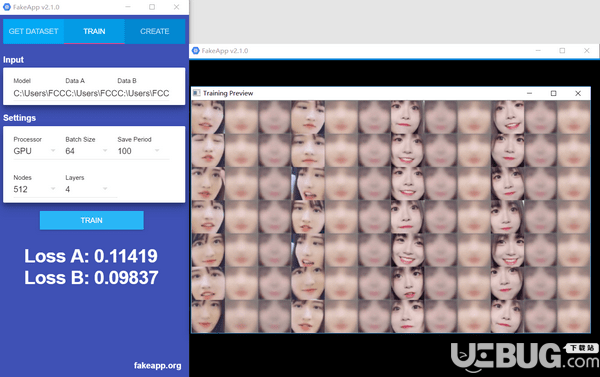Click the FakeApp logo icon in right window title bar
The image size is (600, 377).
click(196, 51)
